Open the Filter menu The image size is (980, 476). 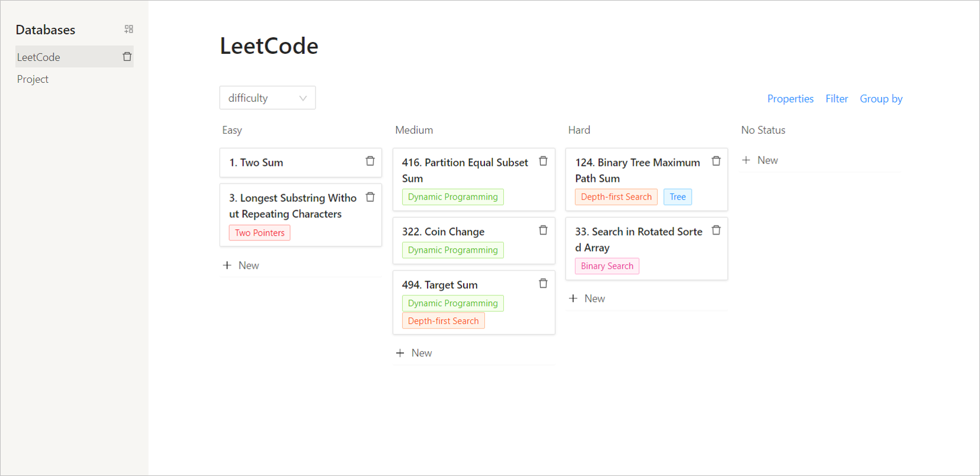[836, 99]
